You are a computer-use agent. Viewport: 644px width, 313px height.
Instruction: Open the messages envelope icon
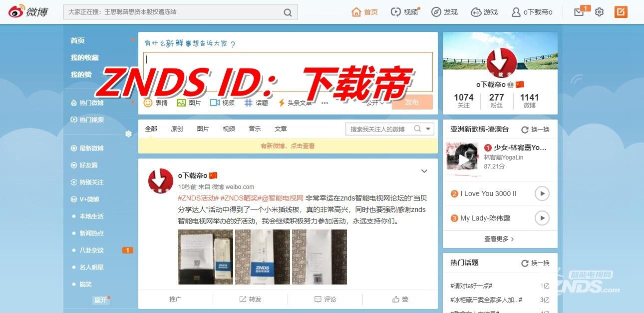[x=579, y=12]
